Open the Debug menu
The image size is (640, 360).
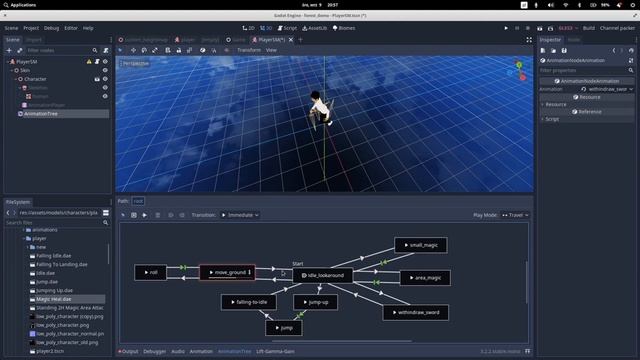pos(51,28)
